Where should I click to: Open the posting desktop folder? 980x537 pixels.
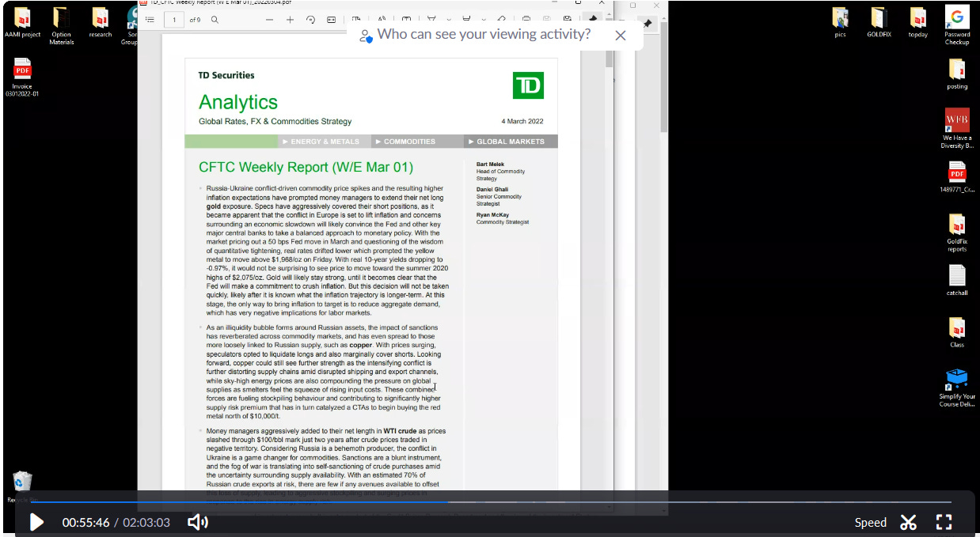point(957,74)
